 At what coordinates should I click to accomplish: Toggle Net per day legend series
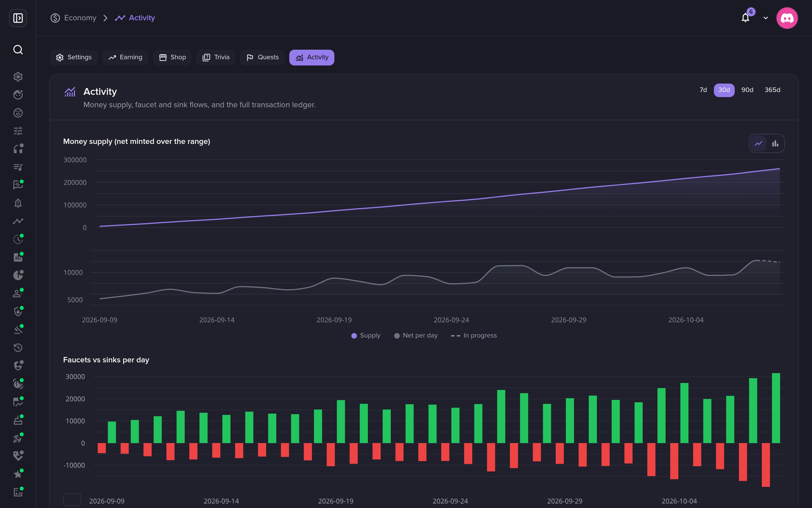[416, 335]
